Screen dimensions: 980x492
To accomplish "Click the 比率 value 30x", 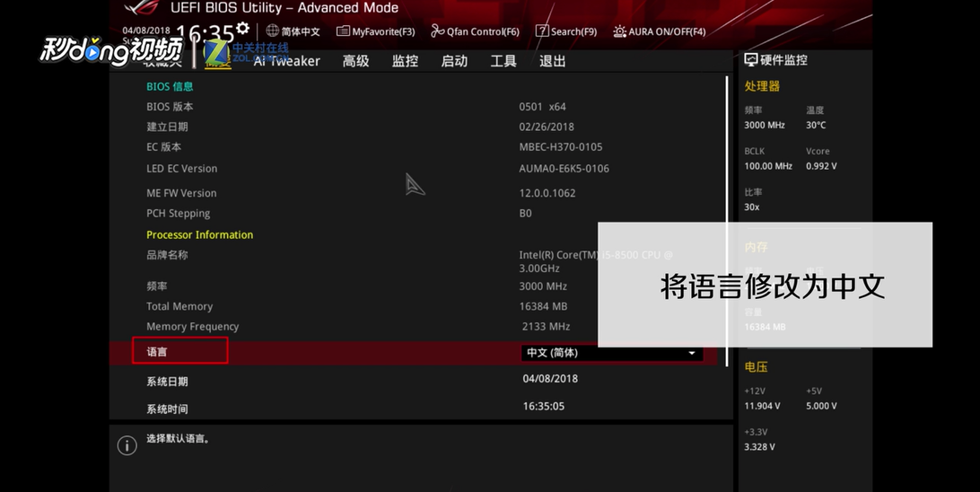I will pyautogui.click(x=752, y=206).
